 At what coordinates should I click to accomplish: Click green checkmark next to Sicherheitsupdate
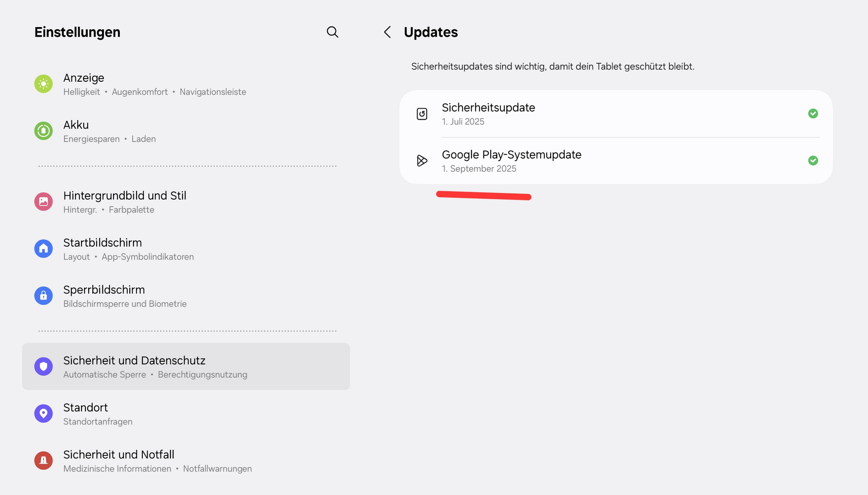click(x=813, y=114)
